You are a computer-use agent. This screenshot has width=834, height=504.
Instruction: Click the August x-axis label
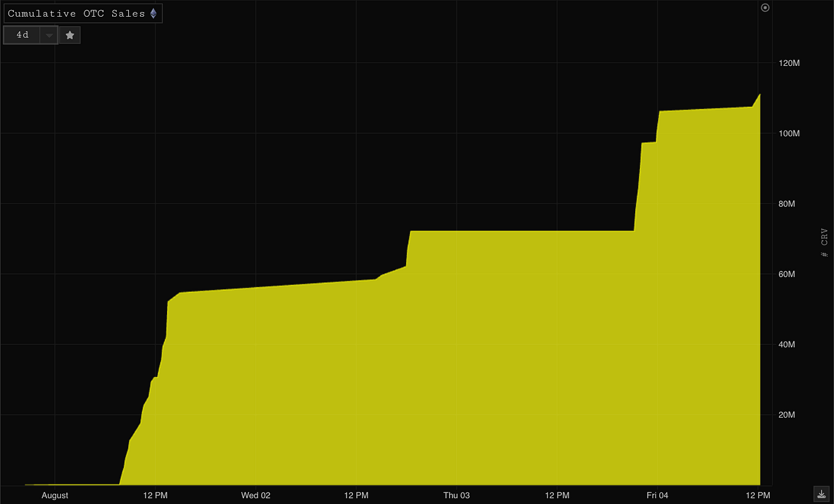point(55,495)
